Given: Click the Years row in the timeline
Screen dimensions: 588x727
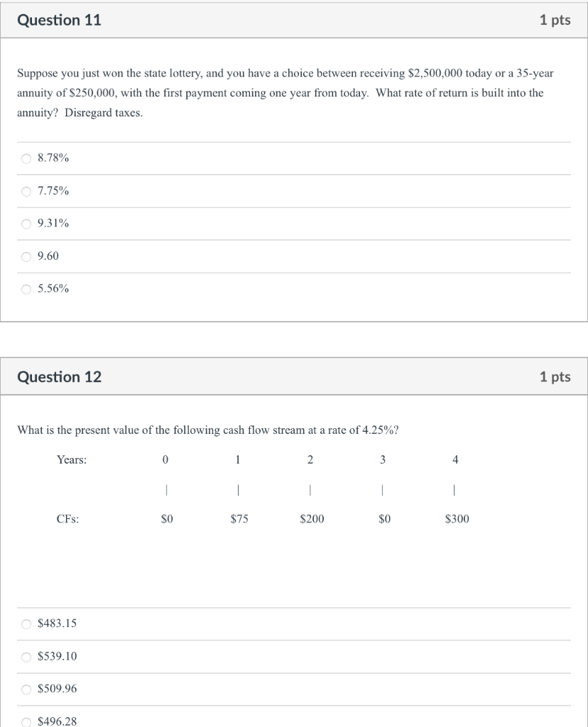Looking at the screenshot, I should (x=72, y=459).
